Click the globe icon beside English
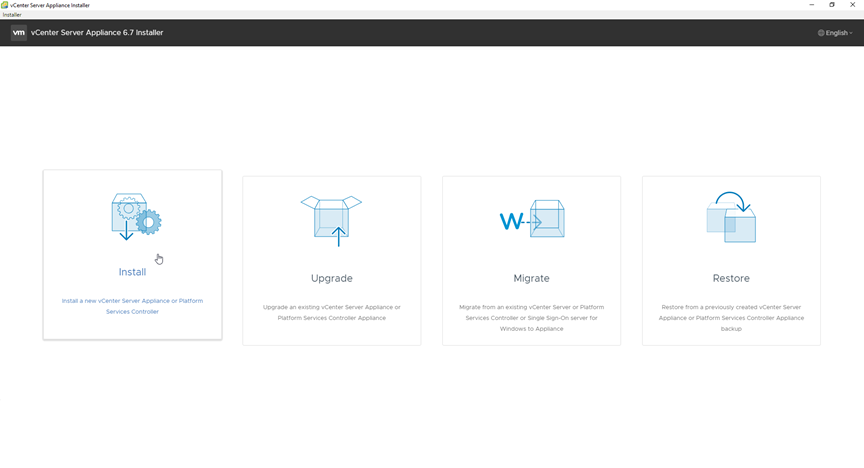 pos(821,33)
